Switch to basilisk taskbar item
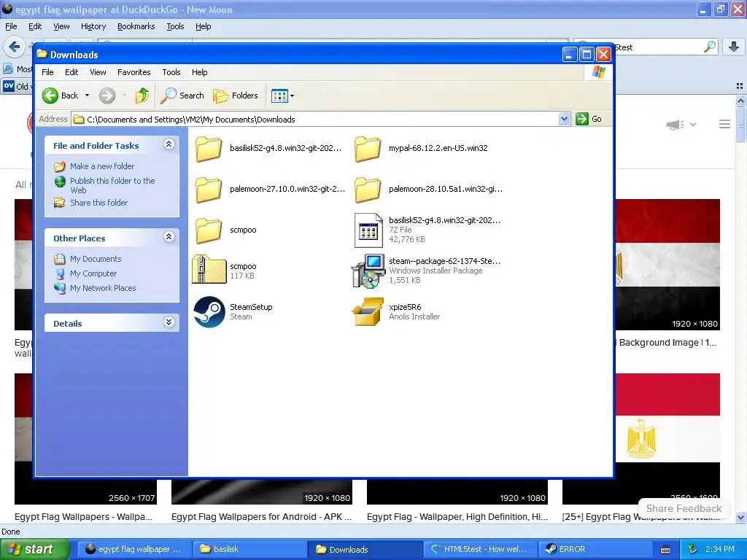 (x=249, y=550)
